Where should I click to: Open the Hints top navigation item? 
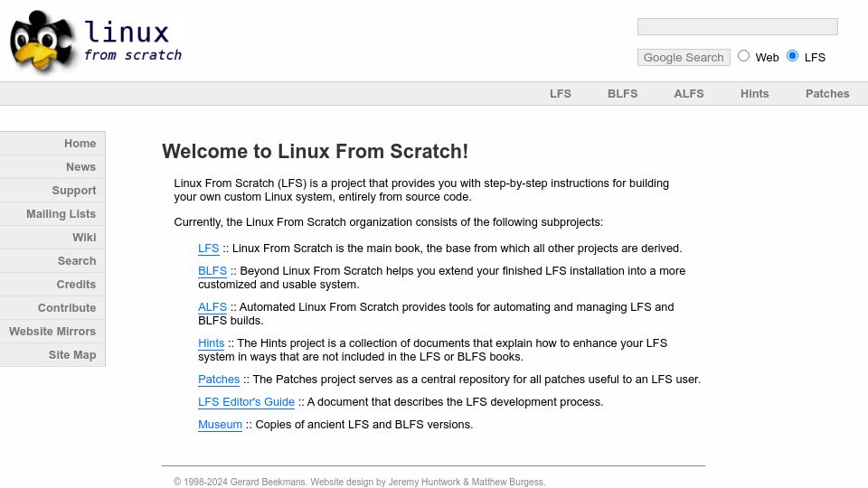tap(754, 93)
